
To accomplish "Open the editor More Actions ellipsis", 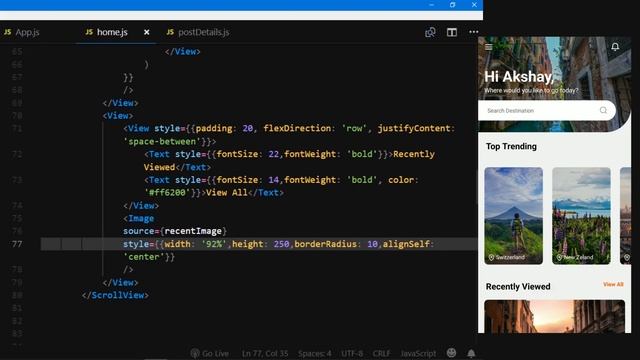I will coord(473,32).
